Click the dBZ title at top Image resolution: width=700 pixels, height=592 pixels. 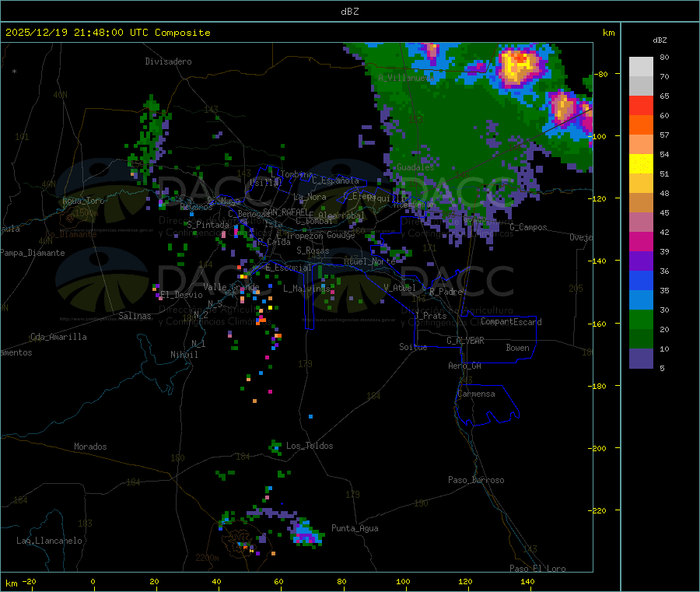(349, 12)
